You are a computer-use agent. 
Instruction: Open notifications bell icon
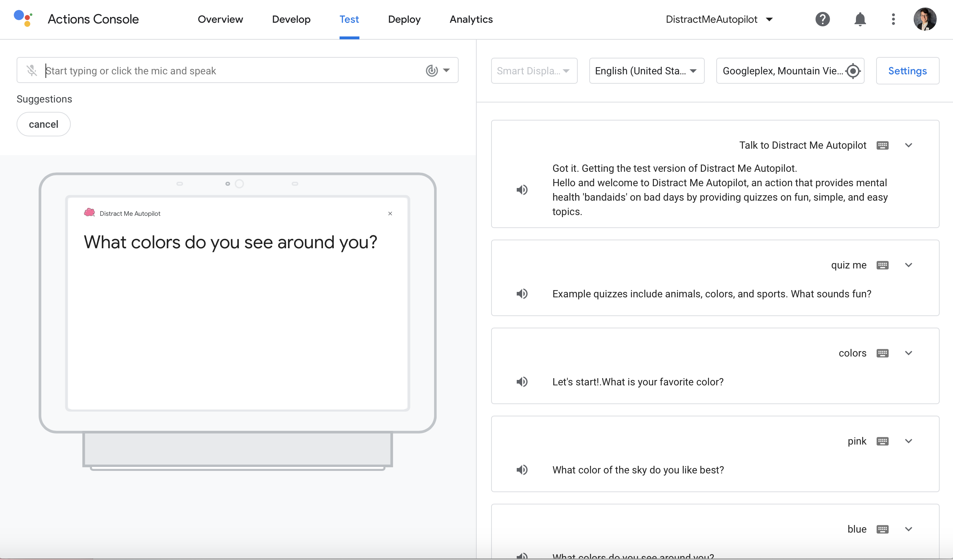860,19
